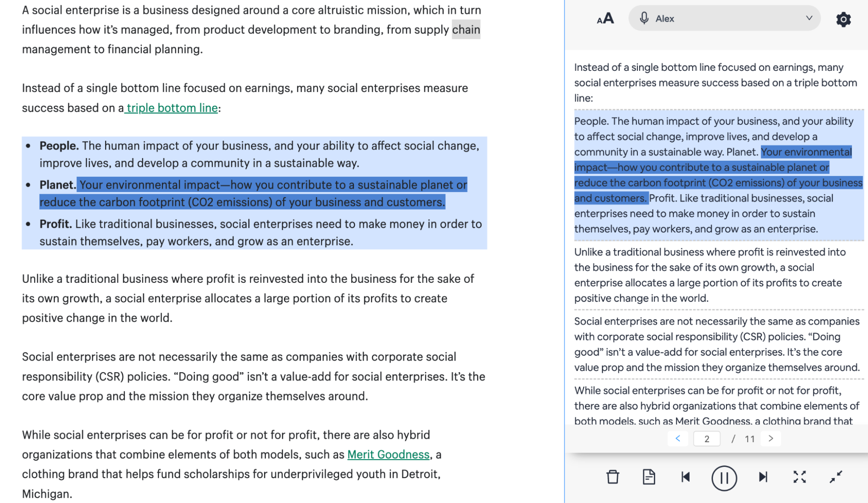
Task: Expand the Alex voice dropdown
Action: pos(809,18)
